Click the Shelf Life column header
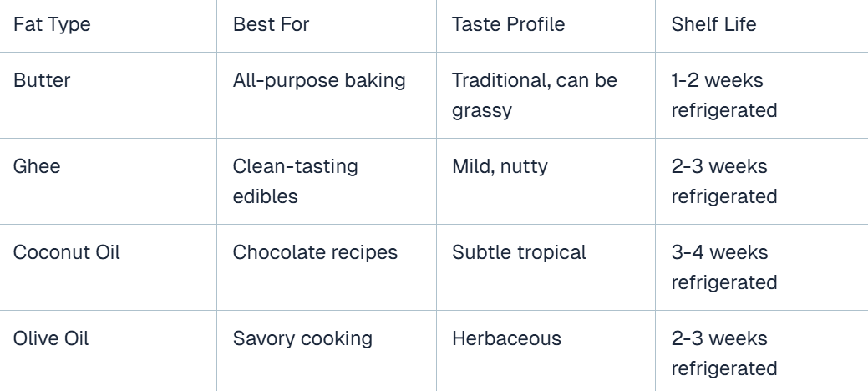The width and height of the screenshot is (868, 391). coord(762,25)
